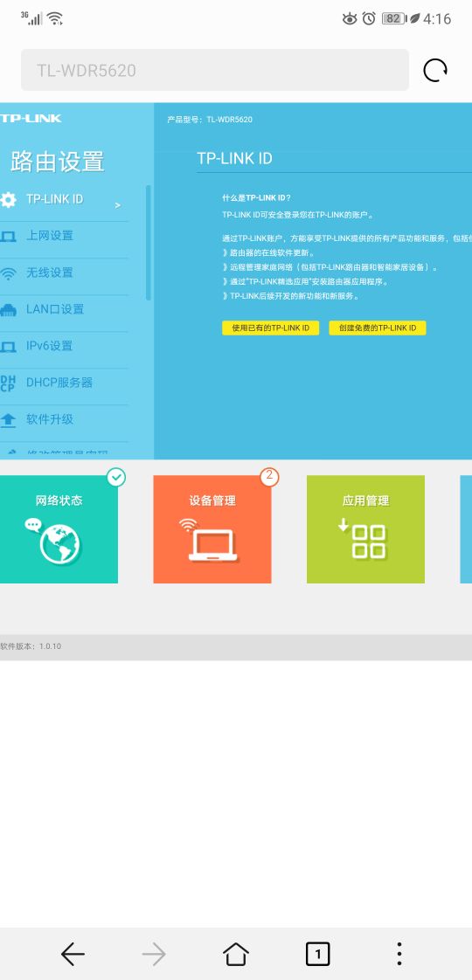Open the tabs counter showing 1
472x980 pixels.
317,954
